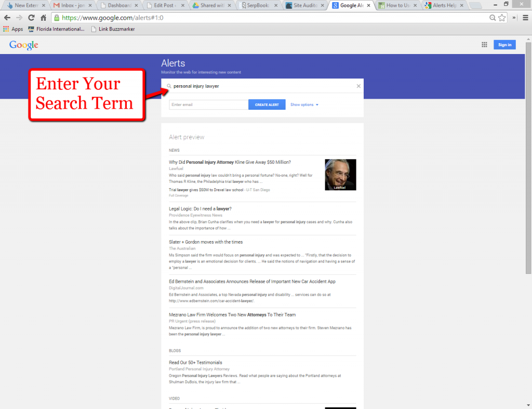Expand the Show options dropdown
Viewport: 532px width, 409px height.
coord(304,104)
